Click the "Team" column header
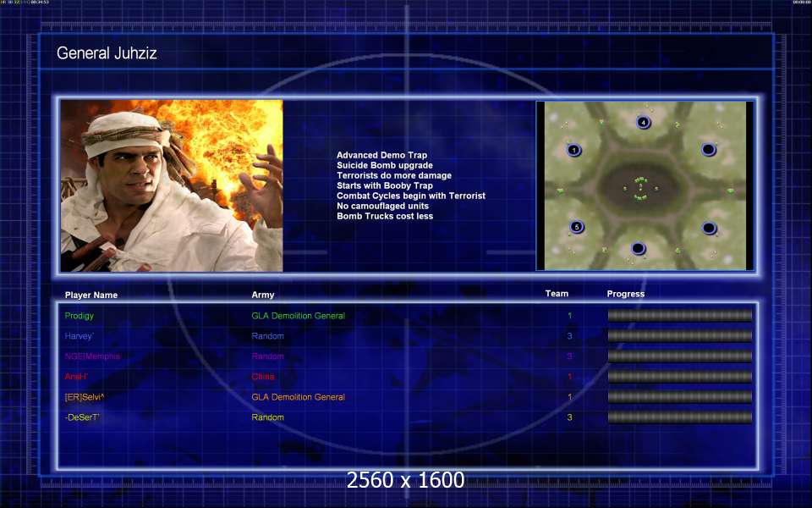The height and width of the screenshot is (508, 812). (x=557, y=294)
